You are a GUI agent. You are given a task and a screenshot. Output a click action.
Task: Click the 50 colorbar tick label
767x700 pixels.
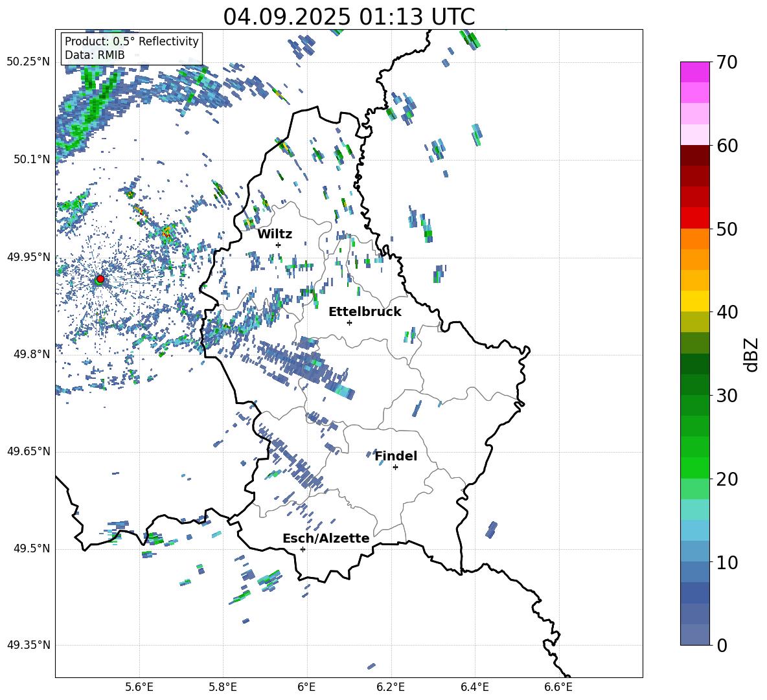click(727, 229)
